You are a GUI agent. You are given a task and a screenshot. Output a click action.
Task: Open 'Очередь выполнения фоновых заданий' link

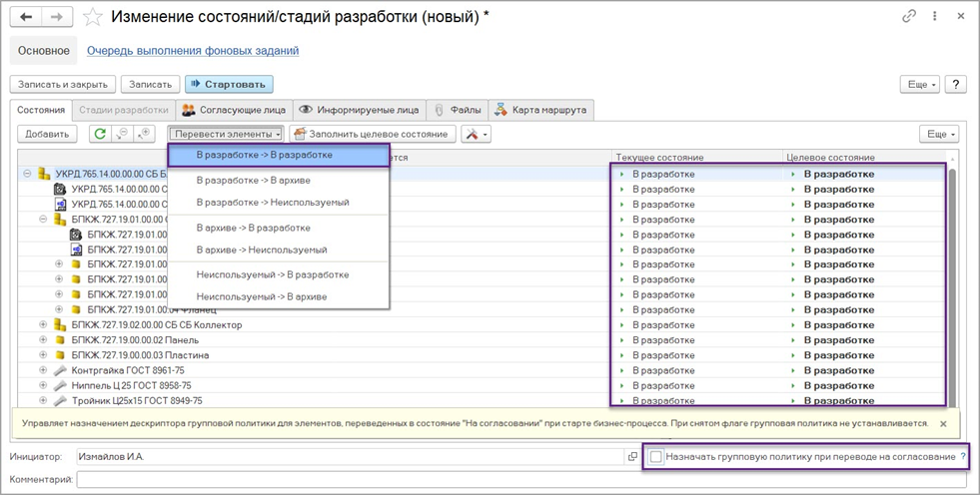click(x=193, y=51)
